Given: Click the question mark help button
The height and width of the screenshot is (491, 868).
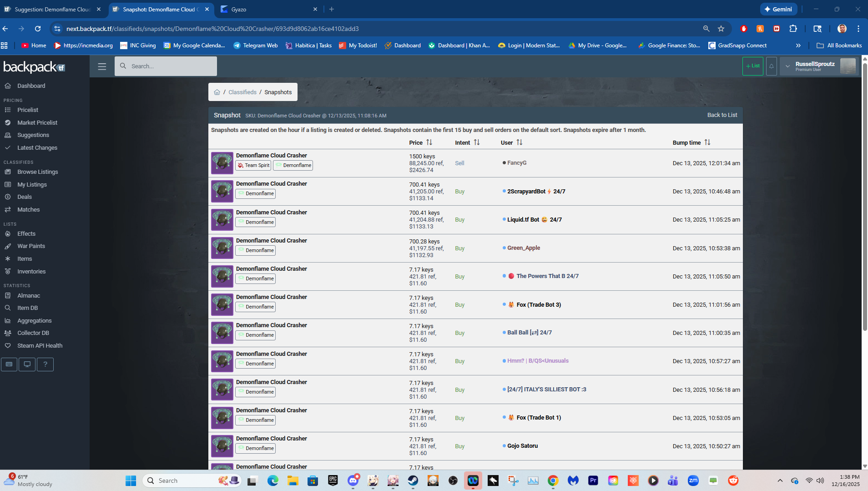Looking at the screenshot, I should coord(45,364).
